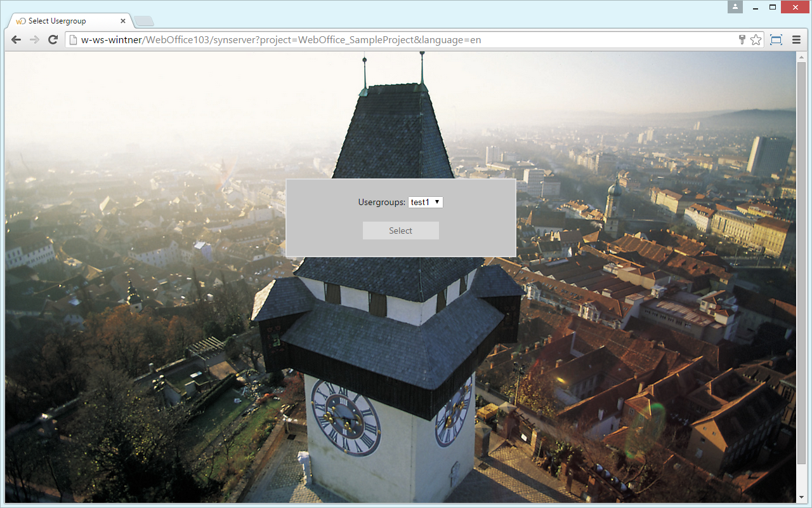Click the user profile icon top right
The width and height of the screenshot is (812, 508).
point(735,7)
